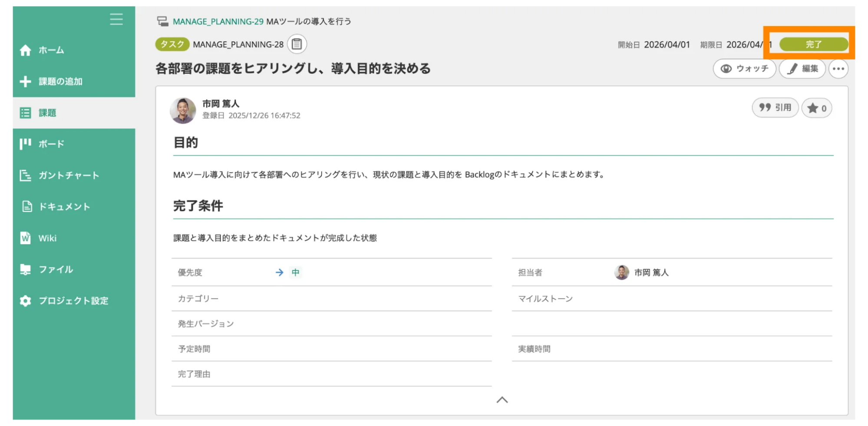The height and width of the screenshot is (426, 868).
Task: Collapse the details with the chevron-up arrow
Action: [502, 400]
